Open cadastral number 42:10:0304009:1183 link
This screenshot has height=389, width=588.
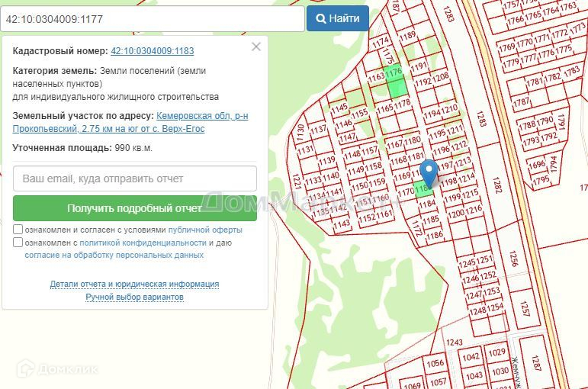coord(153,50)
